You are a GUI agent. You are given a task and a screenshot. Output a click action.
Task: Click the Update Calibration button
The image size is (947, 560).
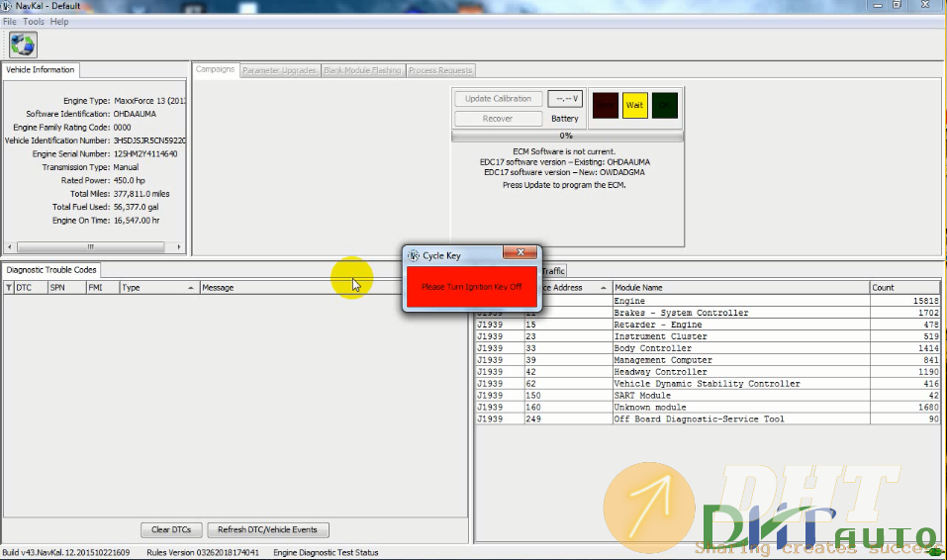click(499, 99)
